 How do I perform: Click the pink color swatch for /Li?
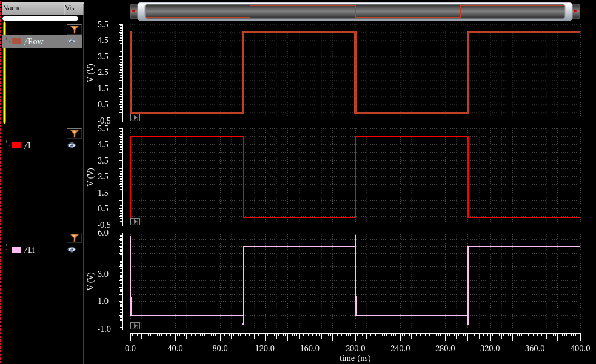click(16, 250)
